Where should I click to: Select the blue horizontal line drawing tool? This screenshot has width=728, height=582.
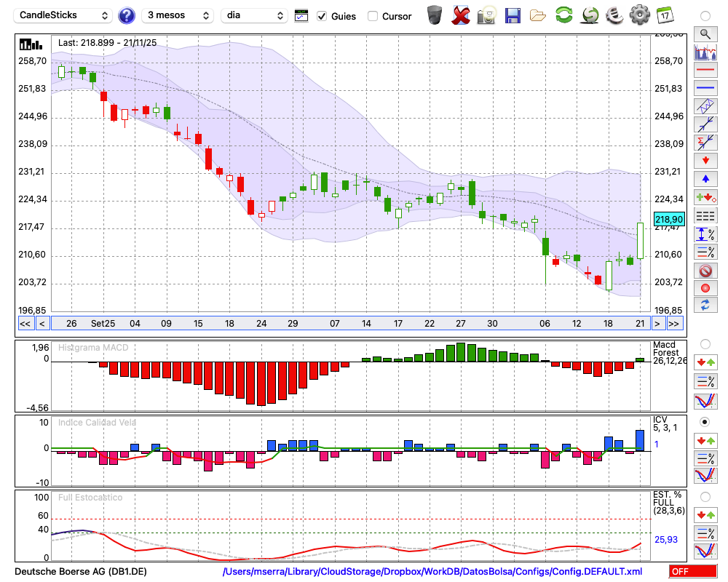(705, 88)
